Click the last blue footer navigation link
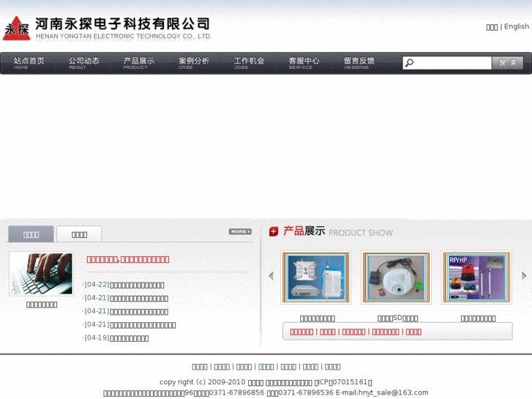The width and height of the screenshot is (532, 399). (332, 367)
